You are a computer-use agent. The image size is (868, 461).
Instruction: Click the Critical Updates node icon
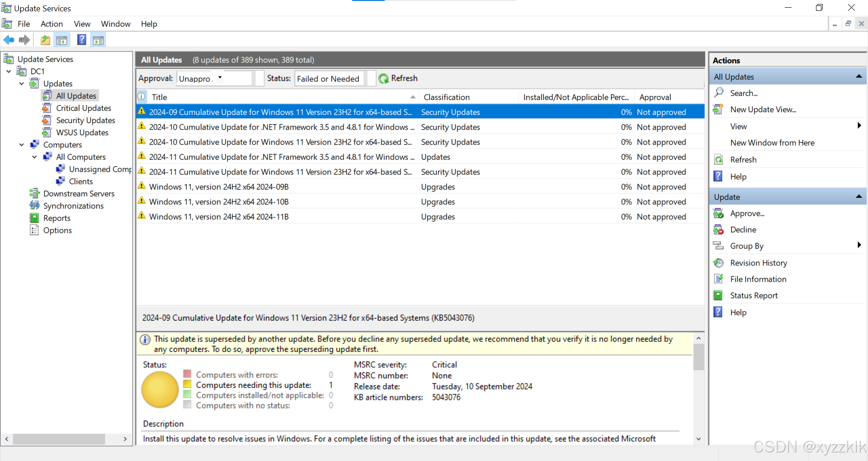point(47,108)
